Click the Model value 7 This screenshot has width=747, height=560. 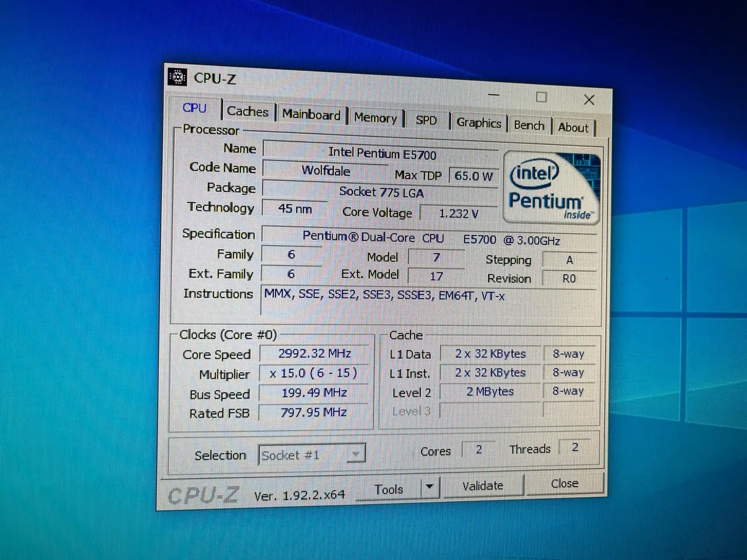click(436, 257)
